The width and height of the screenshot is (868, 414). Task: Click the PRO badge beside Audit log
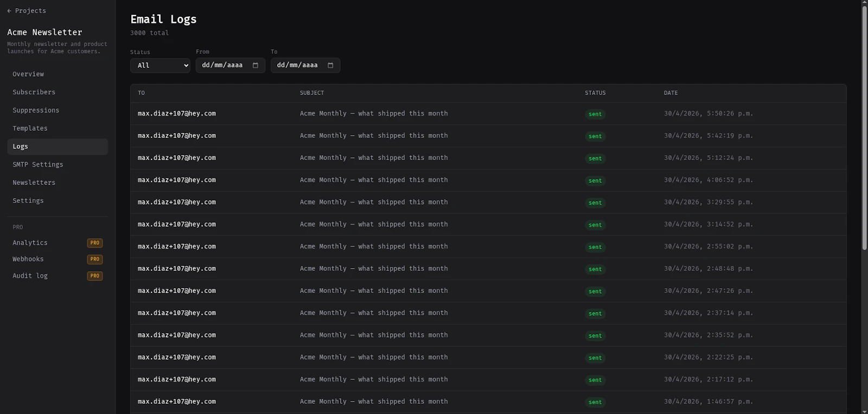point(95,276)
